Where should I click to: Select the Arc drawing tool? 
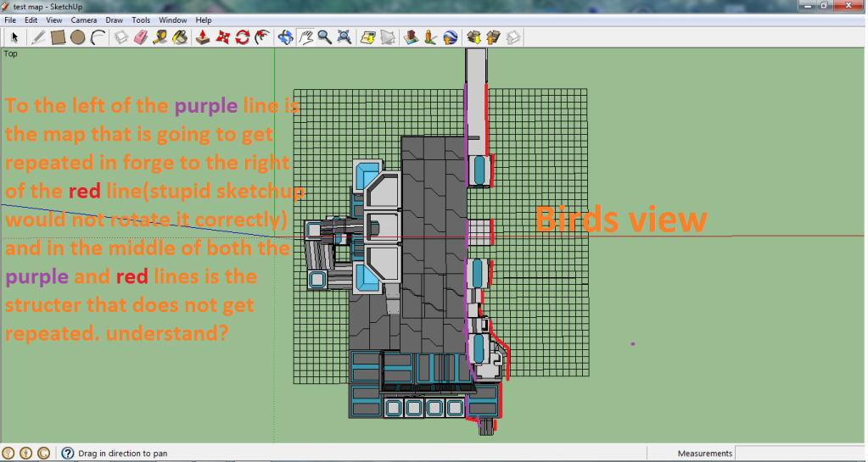(x=98, y=37)
